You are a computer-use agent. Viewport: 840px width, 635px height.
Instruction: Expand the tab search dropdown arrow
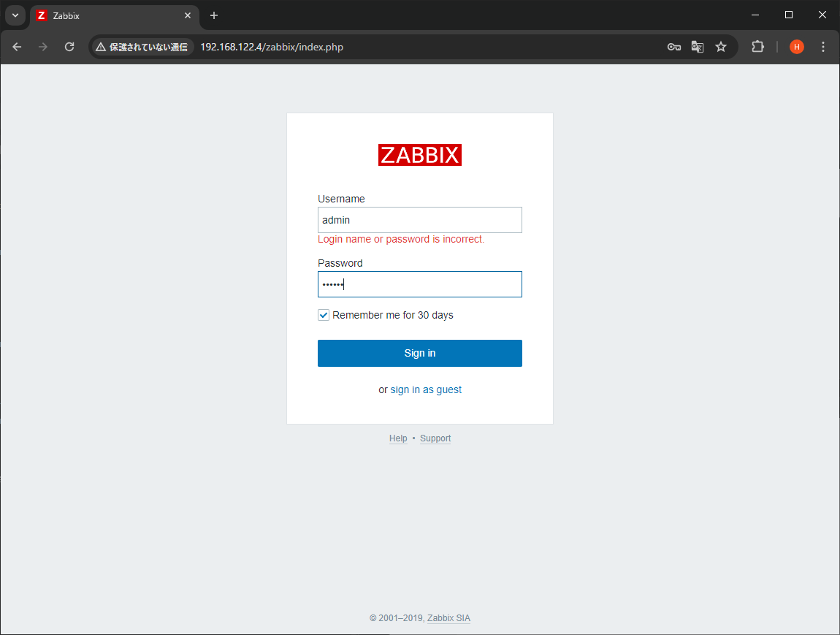point(15,15)
